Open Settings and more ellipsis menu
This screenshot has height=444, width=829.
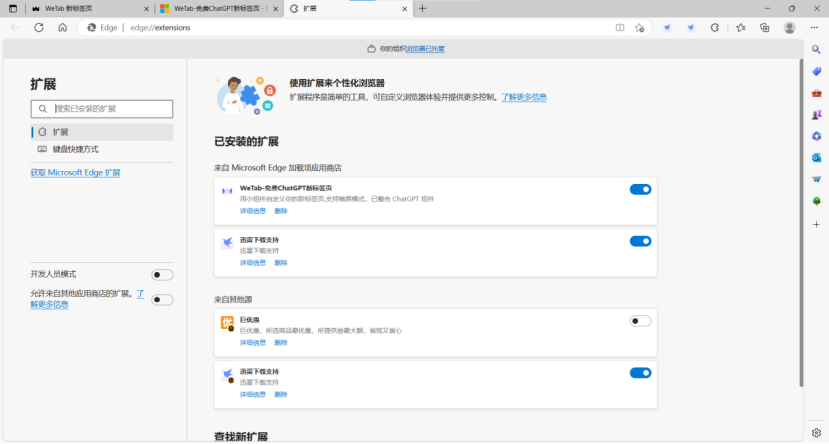(x=814, y=27)
